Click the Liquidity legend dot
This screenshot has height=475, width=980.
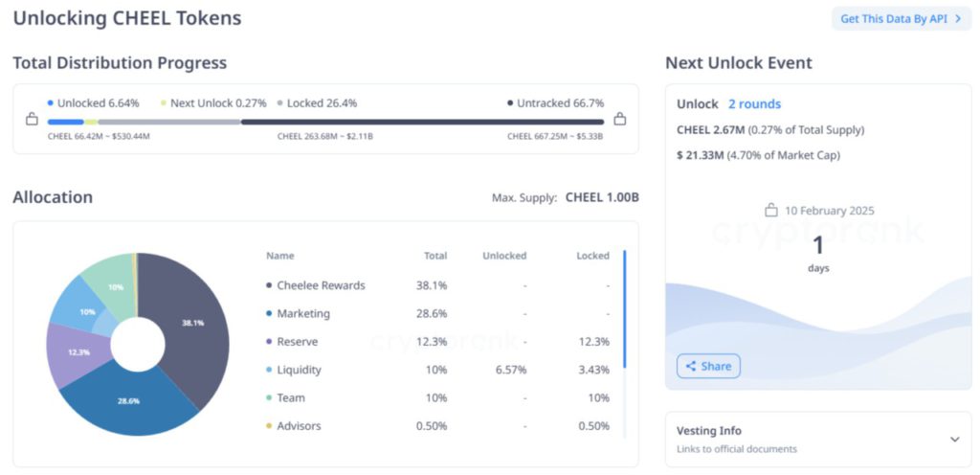tap(268, 370)
